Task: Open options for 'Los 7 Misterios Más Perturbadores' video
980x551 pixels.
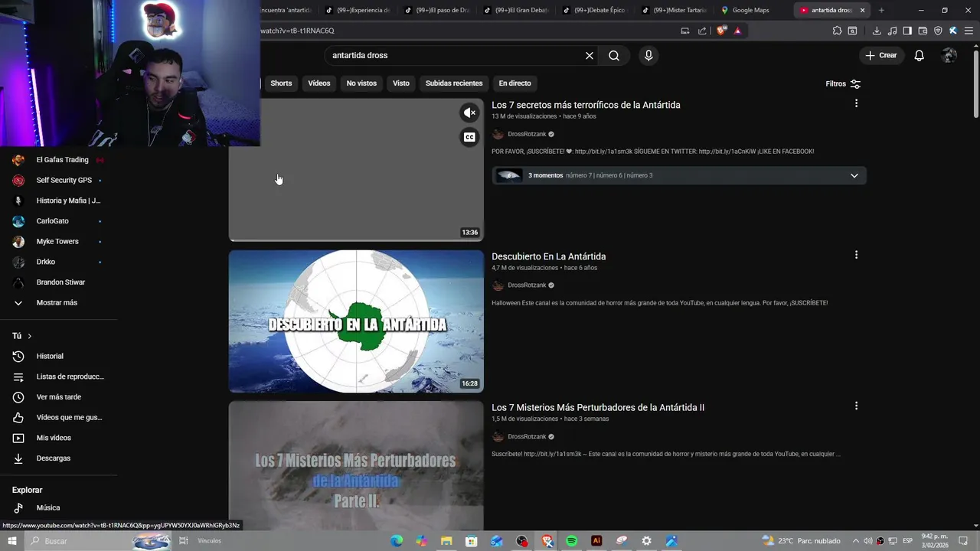Action: coord(856,406)
